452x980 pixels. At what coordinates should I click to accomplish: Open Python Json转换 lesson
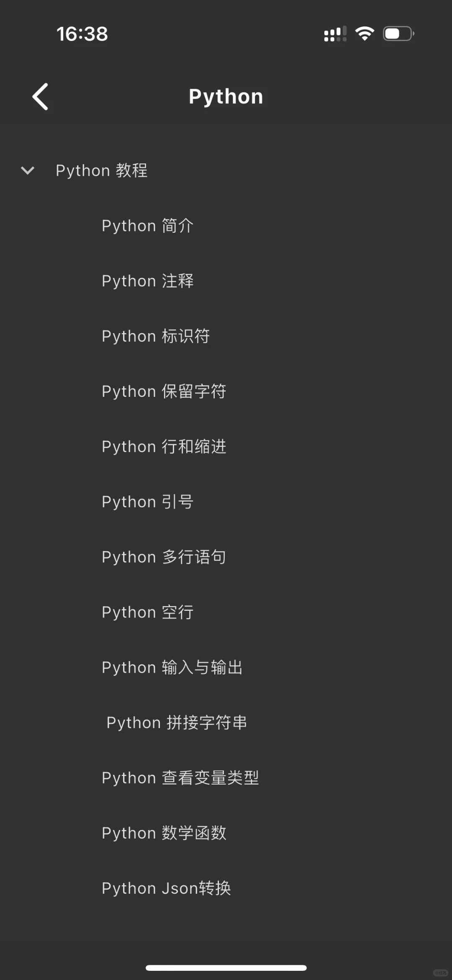click(166, 888)
